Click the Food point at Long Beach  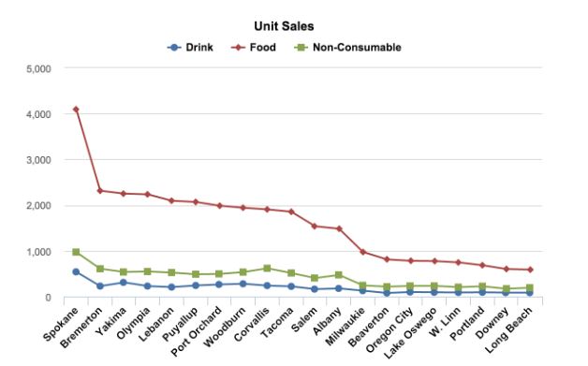click(x=530, y=270)
